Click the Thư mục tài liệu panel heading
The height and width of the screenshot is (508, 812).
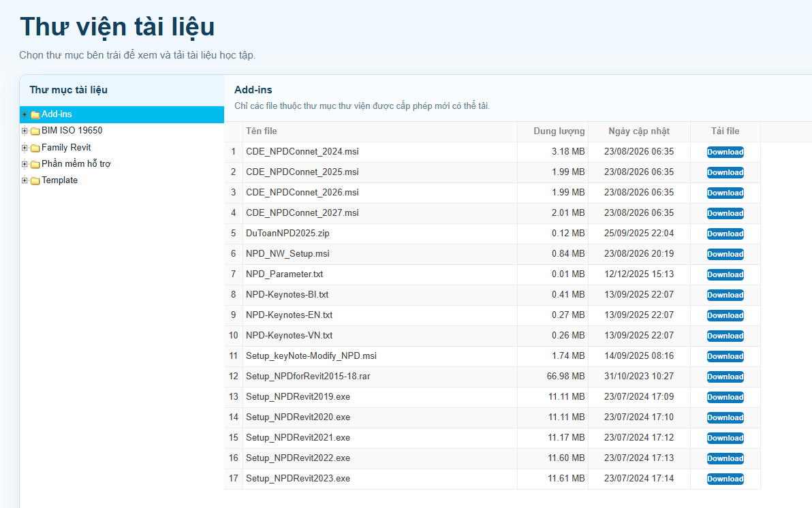pyautogui.click(x=68, y=90)
